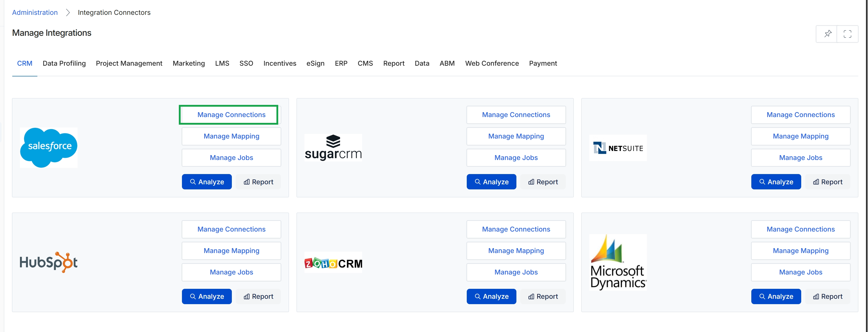This screenshot has width=868, height=332.
Task: Open Manage Connections for NetSuite
Action: coord(801,115)
